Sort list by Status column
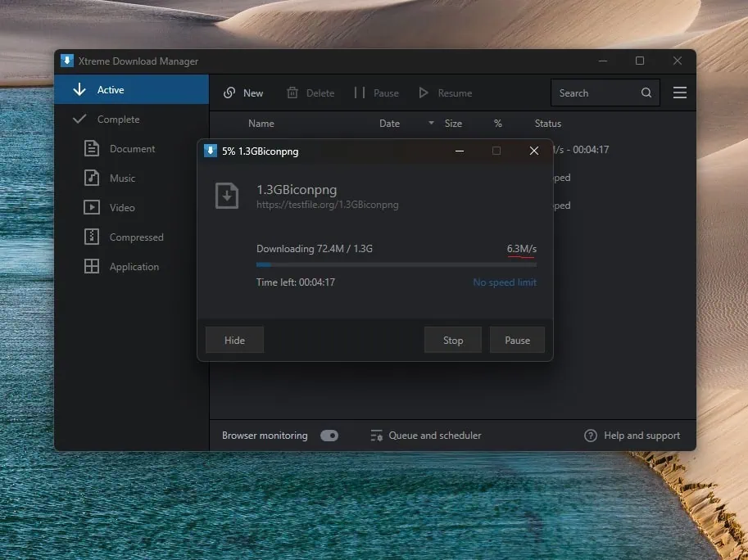 point(547,124)
